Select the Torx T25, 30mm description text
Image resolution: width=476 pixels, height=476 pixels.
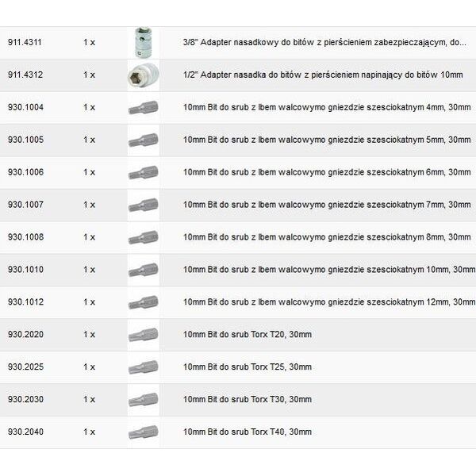[x=248, y=367]
